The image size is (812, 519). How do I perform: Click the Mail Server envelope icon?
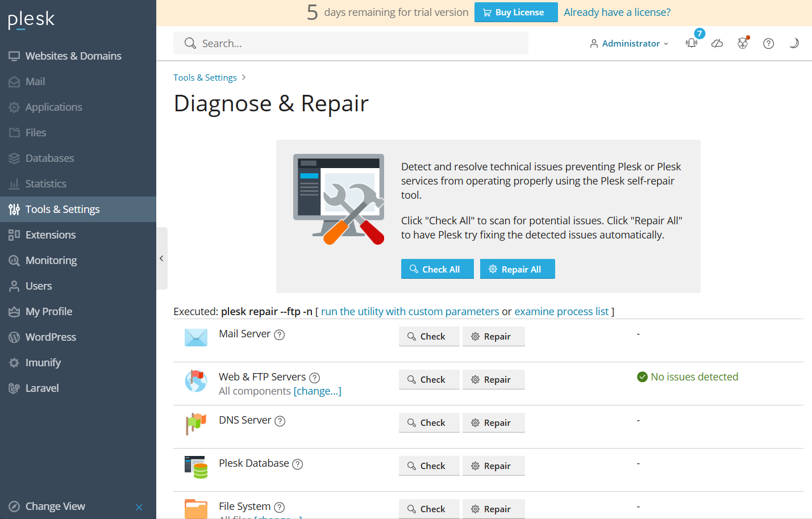pyautogui.click(x=196, y=337)
